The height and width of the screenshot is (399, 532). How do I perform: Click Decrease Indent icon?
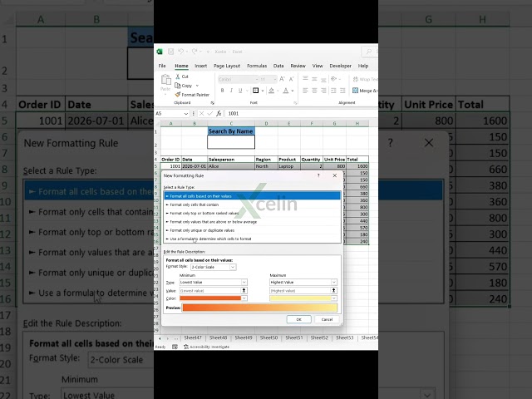tap(334, 91)
